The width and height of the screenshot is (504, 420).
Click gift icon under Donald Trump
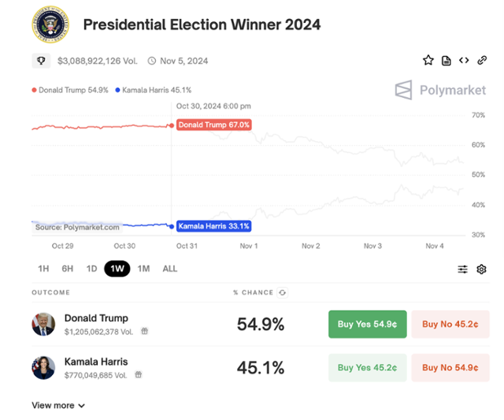click(144, 332)
